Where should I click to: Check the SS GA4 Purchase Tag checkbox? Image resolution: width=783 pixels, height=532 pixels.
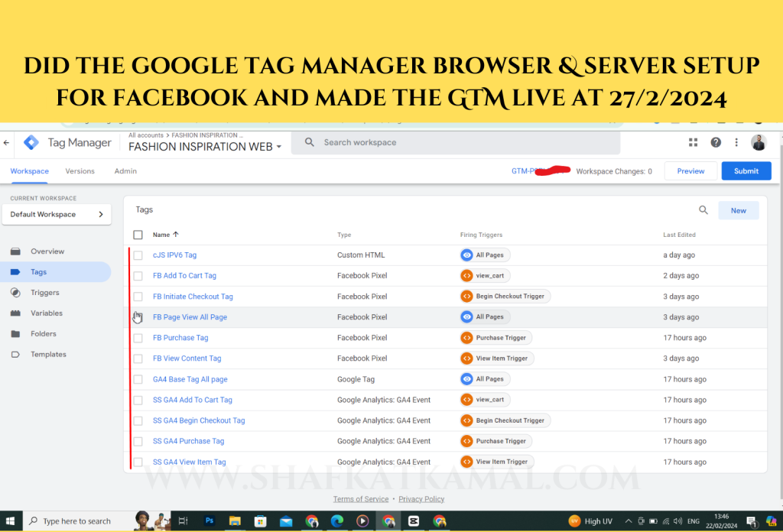point(138,442)
